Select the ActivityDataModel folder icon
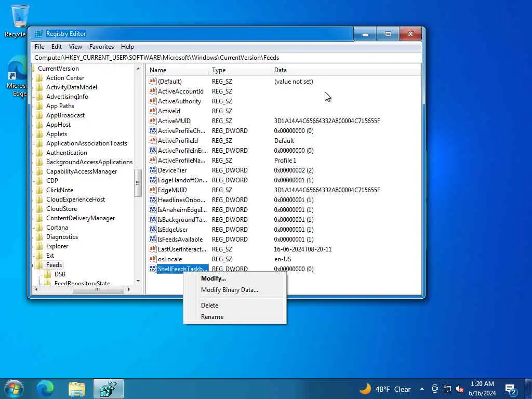This screenshot has height=399, width=532. pos(39,87)
